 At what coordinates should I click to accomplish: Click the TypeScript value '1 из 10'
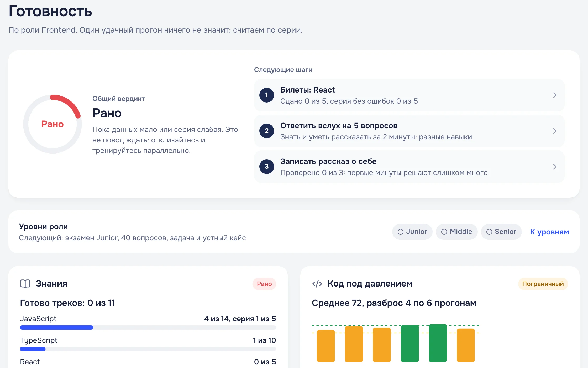tap(264, 340)
